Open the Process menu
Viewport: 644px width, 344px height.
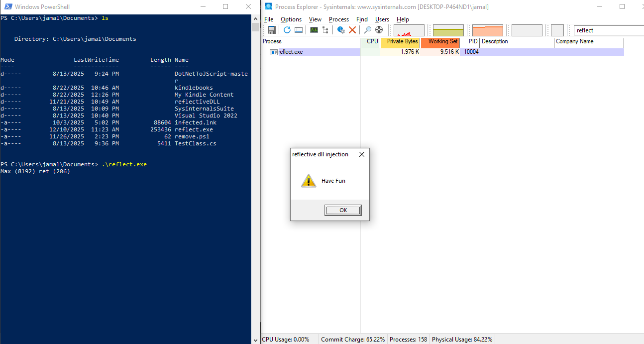point(339,19)
